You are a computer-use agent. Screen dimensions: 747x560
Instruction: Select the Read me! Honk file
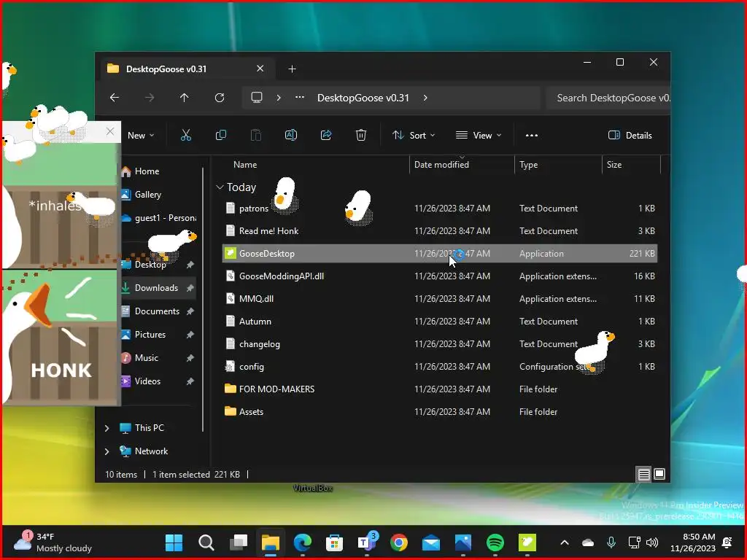(x=440, y=231)
